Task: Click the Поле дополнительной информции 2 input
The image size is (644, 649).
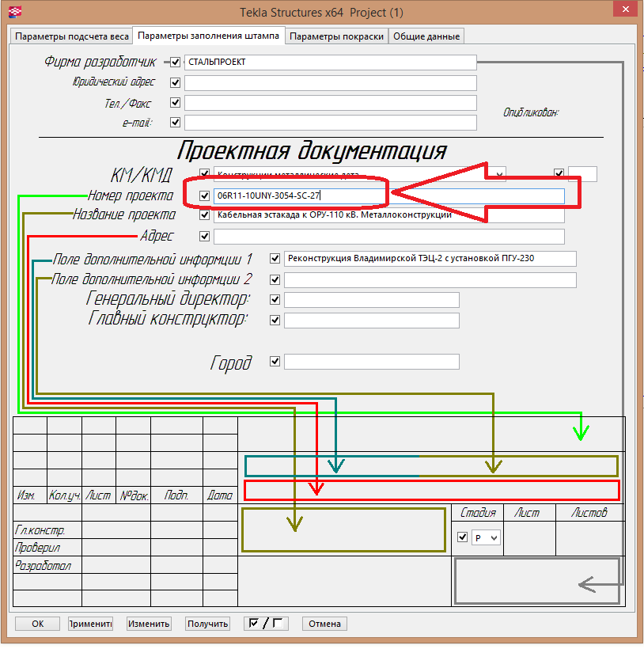Action: pyautogui.click(x=430, y=280)
